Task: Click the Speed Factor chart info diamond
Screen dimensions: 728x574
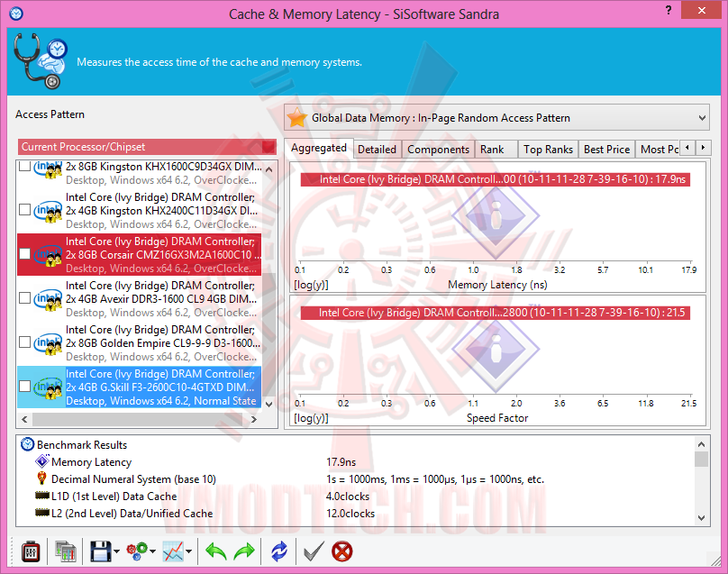Action: (x=496, y=349)
